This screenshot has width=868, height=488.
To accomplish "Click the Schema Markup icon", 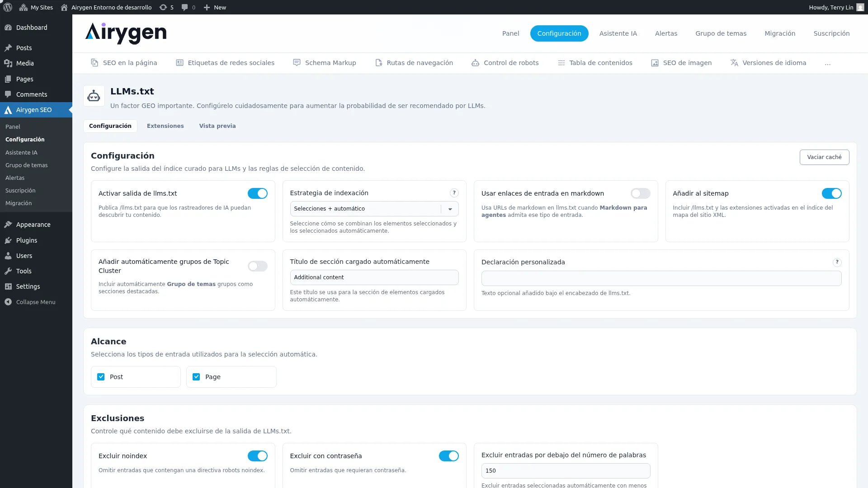I will [297, 63].
